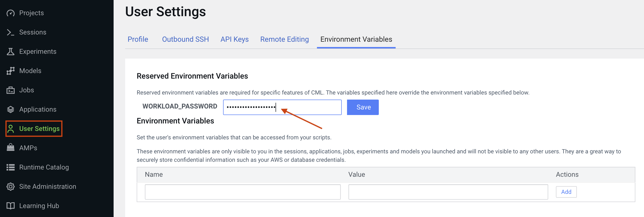This screenshot has height=217, width=644.
Task: Click the Sessions terminal prompt icon
Action: (x=11, y=32)
